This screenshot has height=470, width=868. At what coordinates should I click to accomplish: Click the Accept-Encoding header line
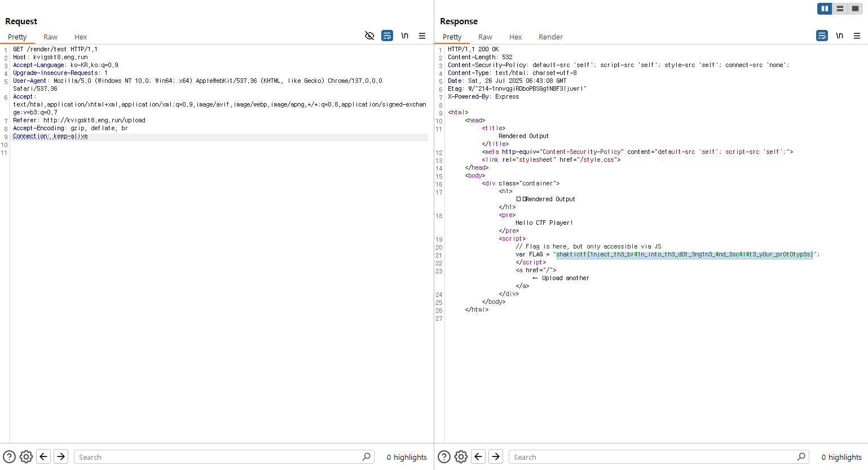(x=71, y=128)
